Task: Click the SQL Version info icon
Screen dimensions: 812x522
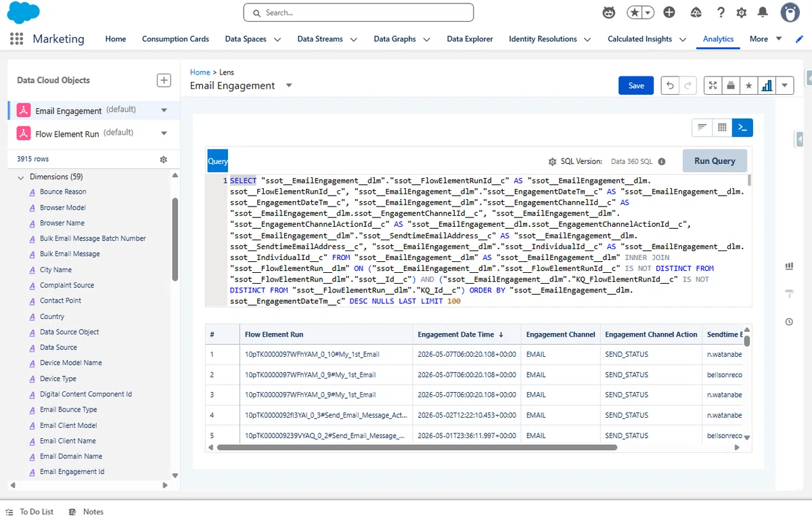Action: [x=662, y=162]
